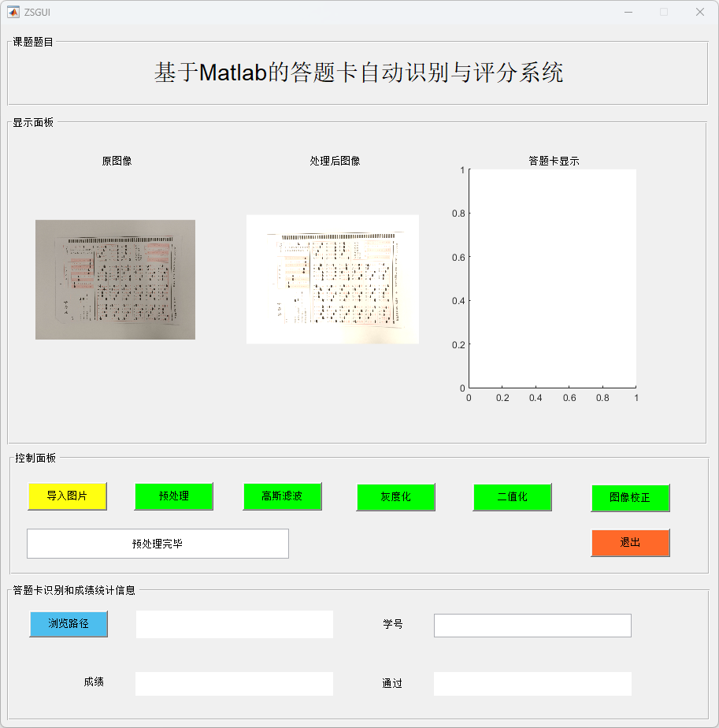Click the 成绩 result field

point(234,684)
